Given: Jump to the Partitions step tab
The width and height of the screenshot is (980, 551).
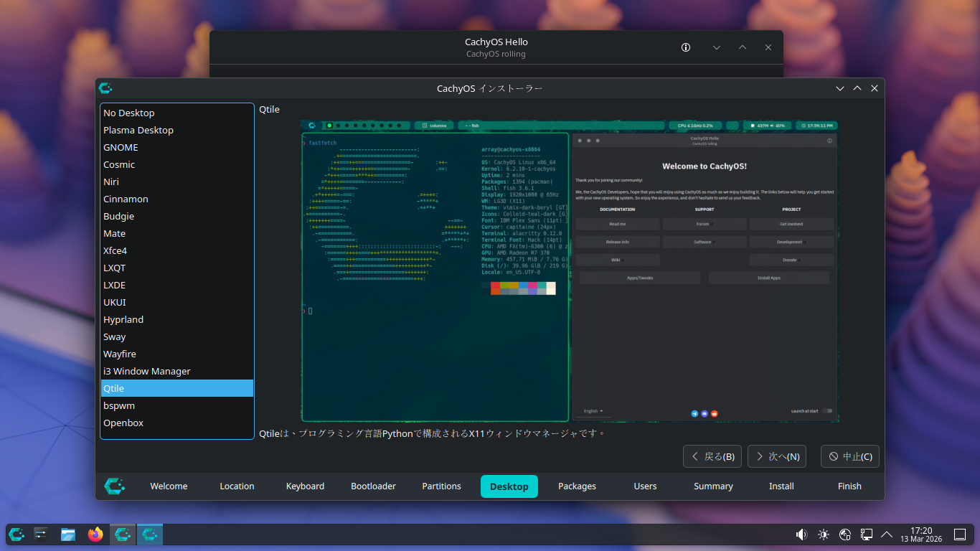Looking at the screenshot, I should pyautogui.click(x=441, y=486).
